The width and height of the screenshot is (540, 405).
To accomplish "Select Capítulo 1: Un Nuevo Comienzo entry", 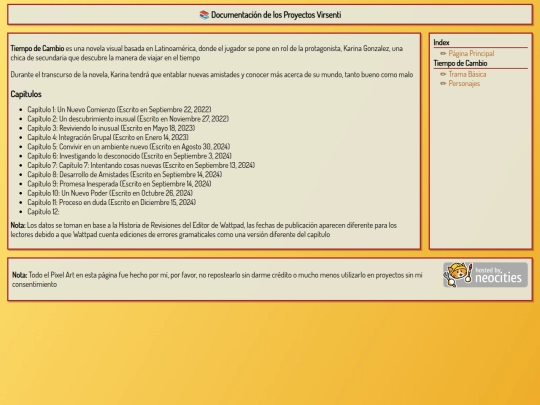I will pyautogui.click(x=119, y=110).
